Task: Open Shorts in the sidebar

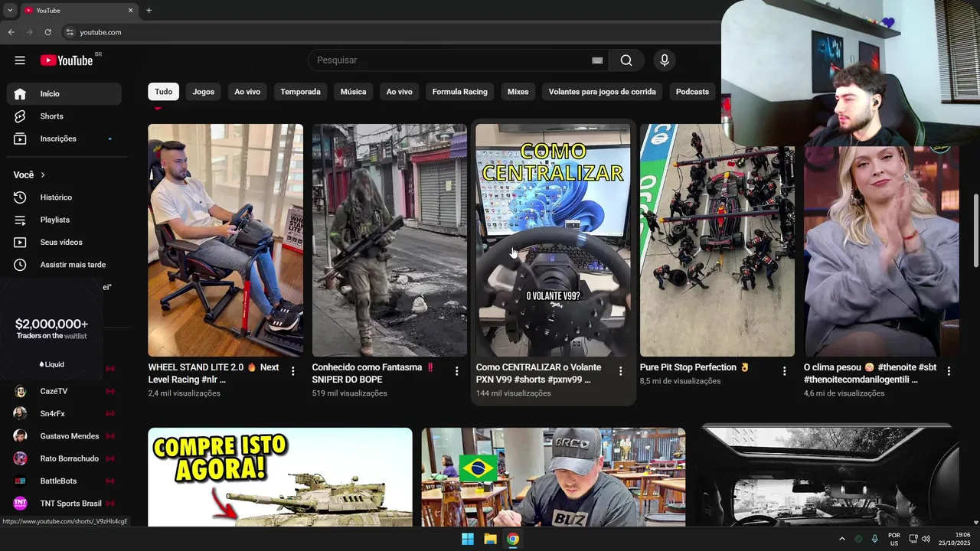Action: tap(64, 116)
